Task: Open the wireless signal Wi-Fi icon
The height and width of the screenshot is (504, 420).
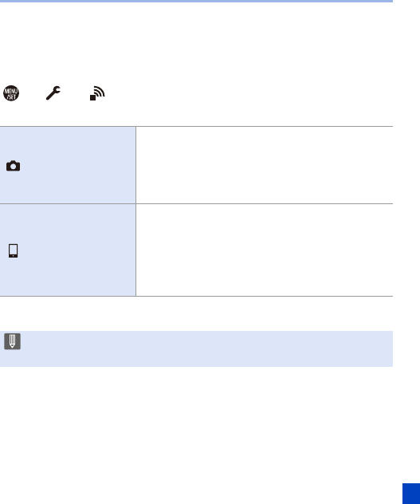Action: coord(97,93)
